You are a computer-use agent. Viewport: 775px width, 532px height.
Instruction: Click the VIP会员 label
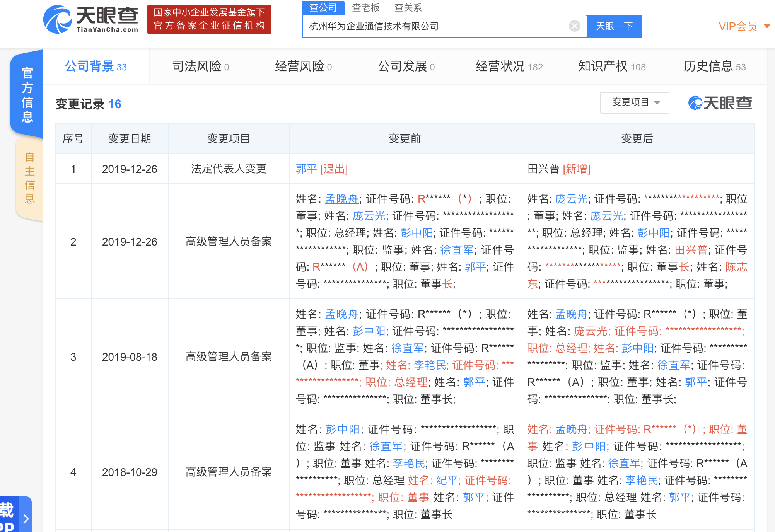(738, 26)
